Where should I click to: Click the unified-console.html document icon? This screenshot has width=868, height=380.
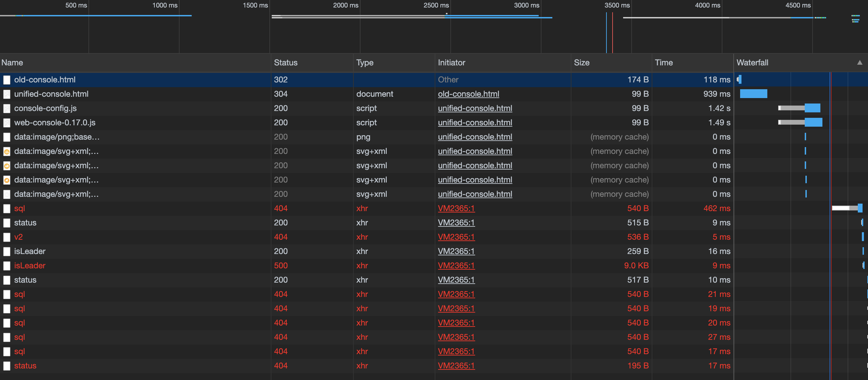coord(7,94)
